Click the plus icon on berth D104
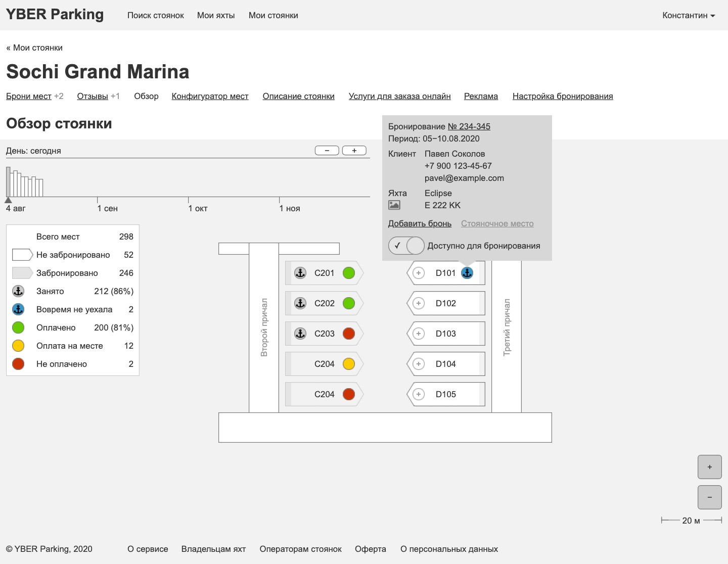728x564 pixels. [419, 364]
